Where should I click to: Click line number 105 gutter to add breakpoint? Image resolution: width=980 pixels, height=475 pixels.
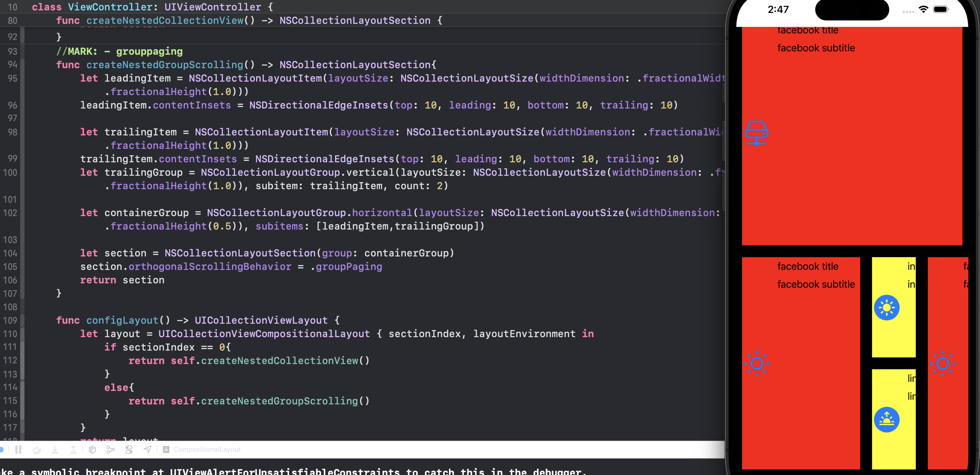point(10,267)
